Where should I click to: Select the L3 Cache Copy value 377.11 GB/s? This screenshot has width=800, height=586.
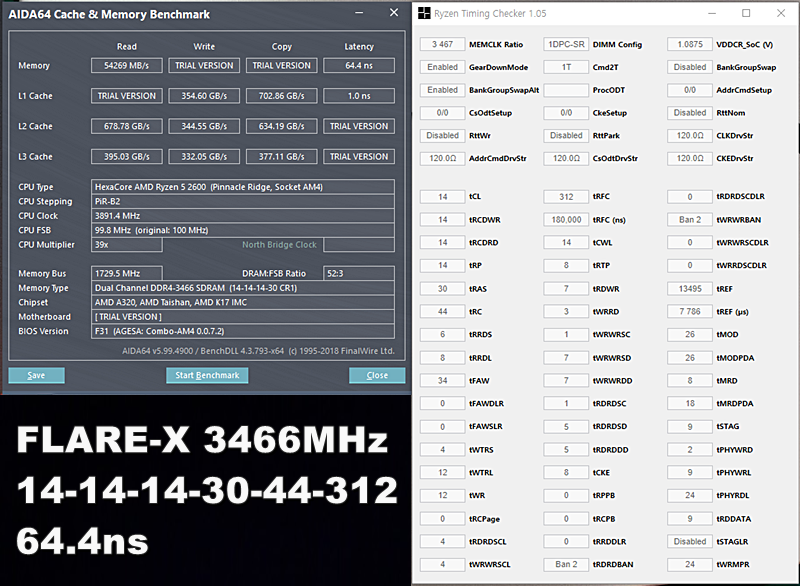point(282,157)
